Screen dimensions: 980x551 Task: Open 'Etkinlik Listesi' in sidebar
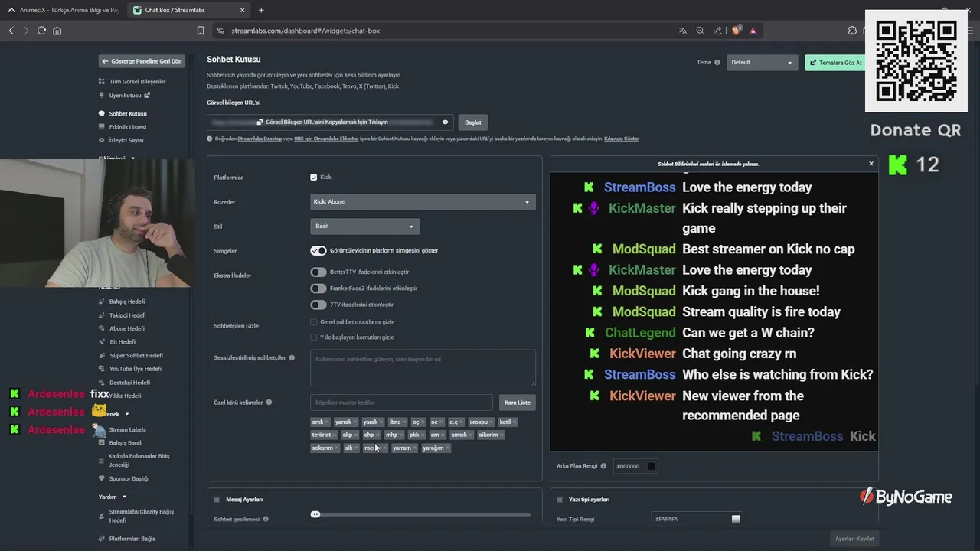click(x=127, y=127)
